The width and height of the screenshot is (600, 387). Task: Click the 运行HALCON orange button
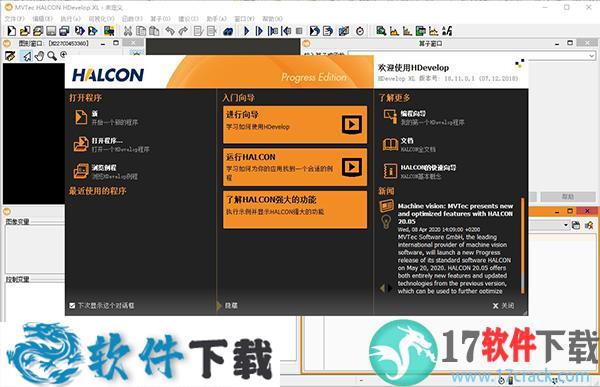pos(295,167)
